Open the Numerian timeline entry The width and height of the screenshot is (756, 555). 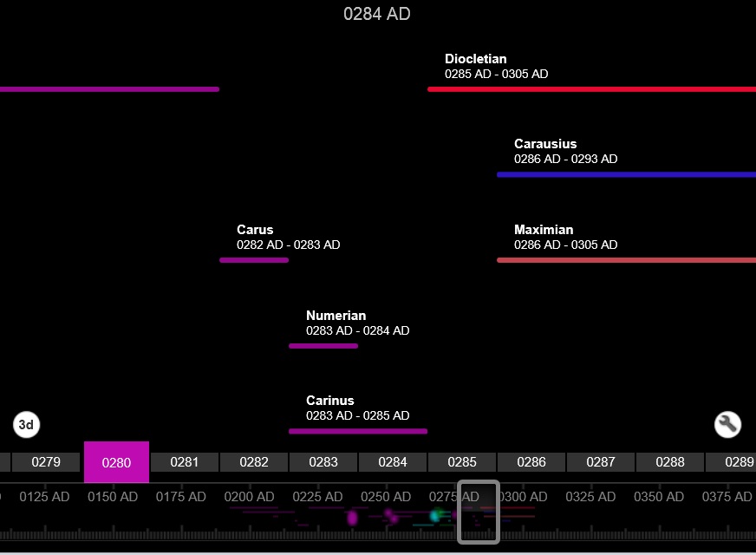tap(336, 316)
